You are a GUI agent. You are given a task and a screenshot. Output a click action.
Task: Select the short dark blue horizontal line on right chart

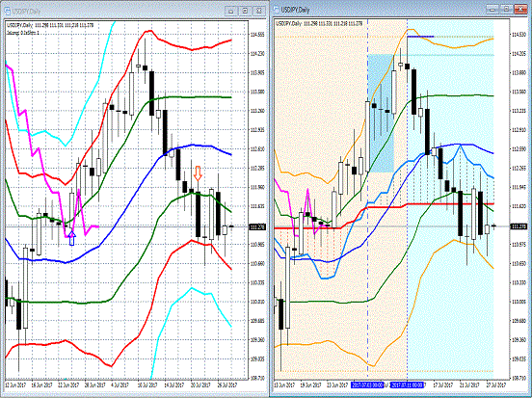click(420, 37)
